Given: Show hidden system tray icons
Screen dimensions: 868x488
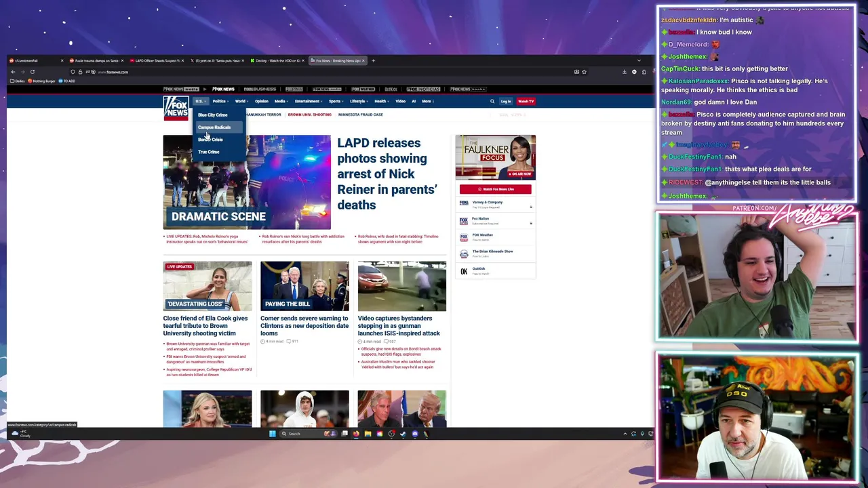Looking at the screenshot, I should [x=625, y=434].
